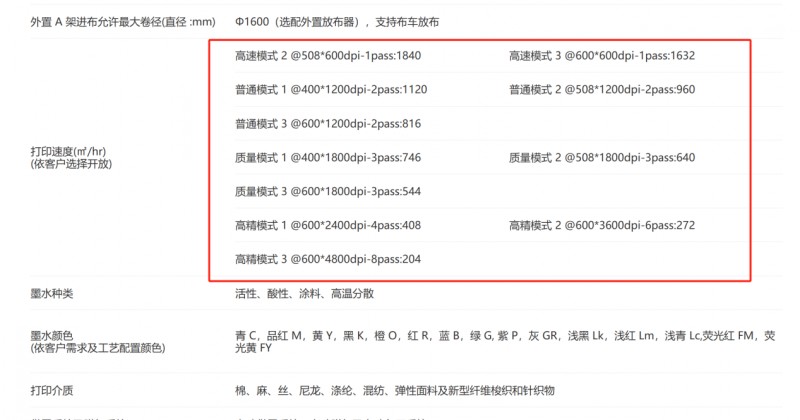Screen dimensions: 800x420
Task: Click the 棉、麻、丝 print media description
Action: point(408,390)
